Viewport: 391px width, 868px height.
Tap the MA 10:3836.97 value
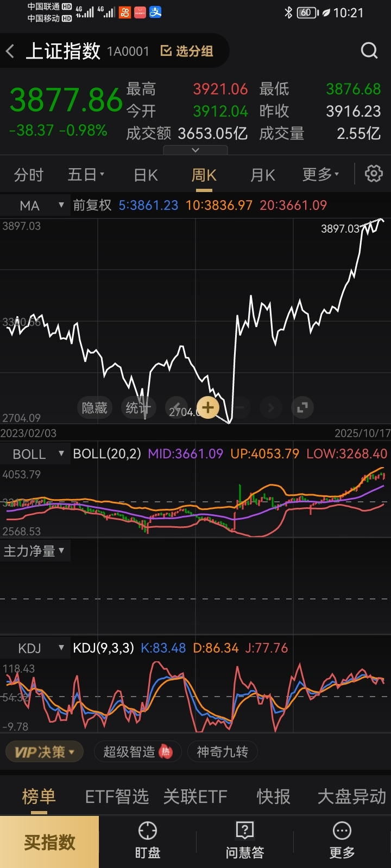219,205
